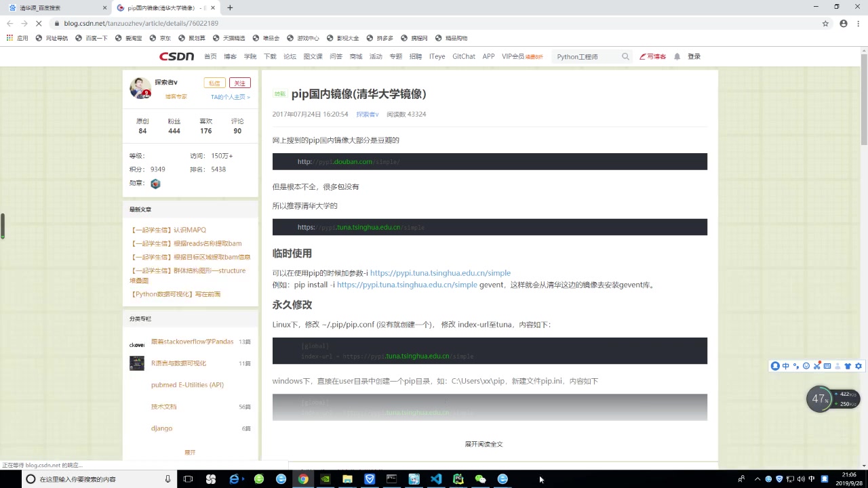The width and height of the screenshot is (868, 488).
Task: Open File Explorer from the taskbar
Action: [347, 479]
